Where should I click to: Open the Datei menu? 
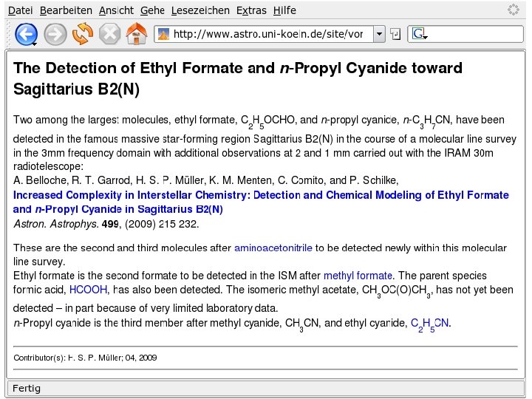(21, 10)
